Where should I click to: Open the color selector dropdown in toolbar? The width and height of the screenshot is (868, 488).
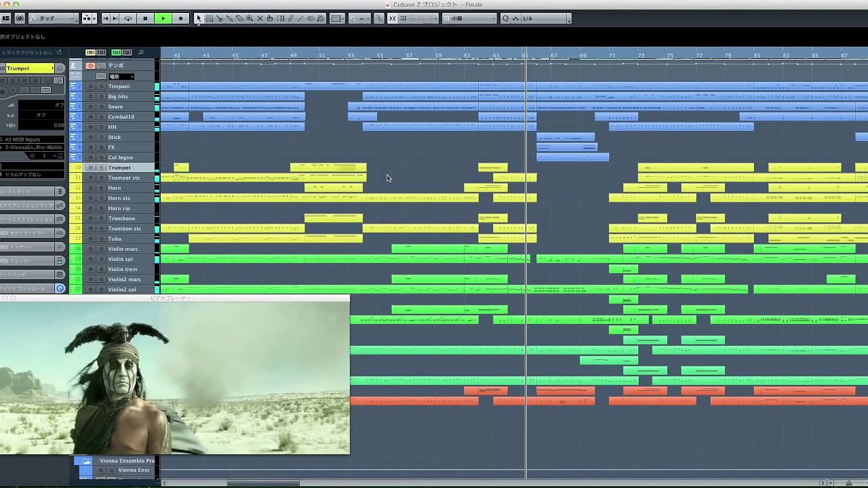[337, 18]
